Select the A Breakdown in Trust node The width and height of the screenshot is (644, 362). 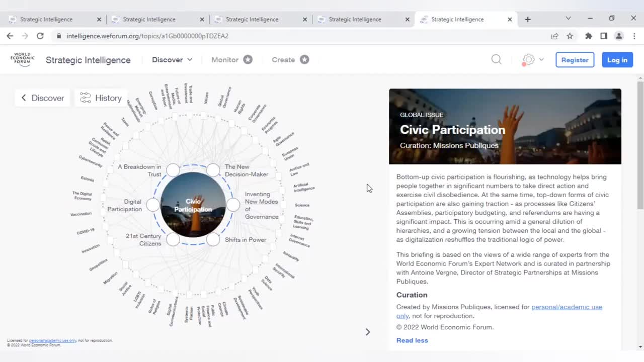coord(173,170)
